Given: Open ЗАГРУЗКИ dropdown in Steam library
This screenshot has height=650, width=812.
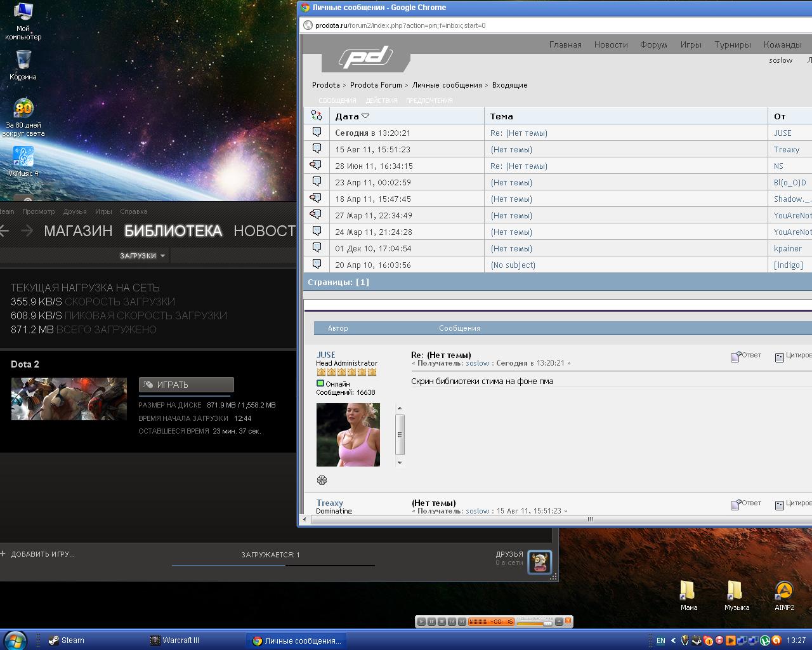Looking at the screenshot, I should tap(143, 256).
